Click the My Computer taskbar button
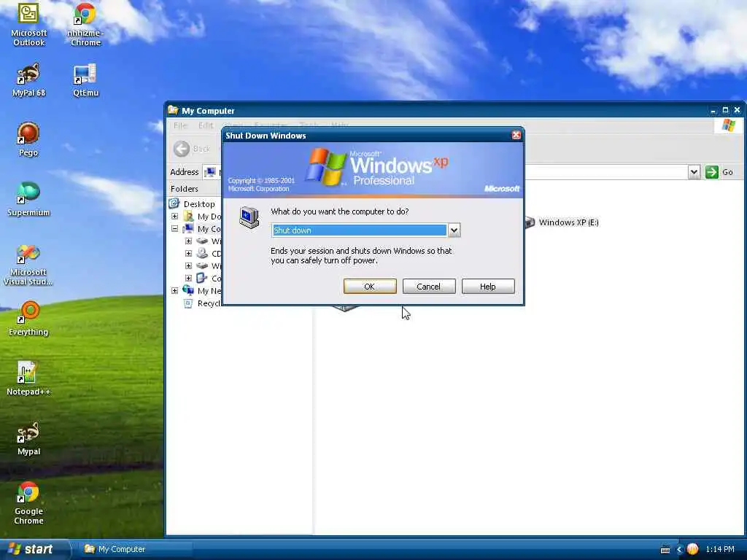 click(135, 549)
